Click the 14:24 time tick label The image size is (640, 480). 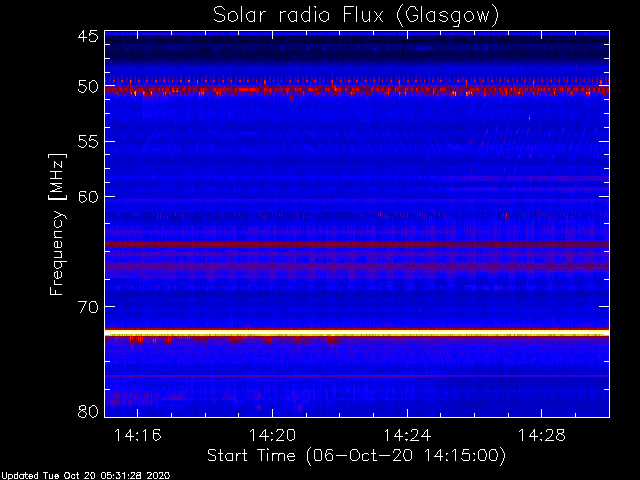(407, 435)
